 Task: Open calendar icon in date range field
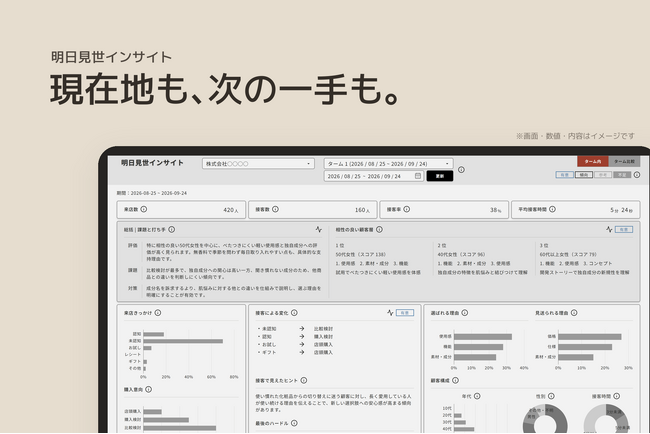(x=418, y=176)
